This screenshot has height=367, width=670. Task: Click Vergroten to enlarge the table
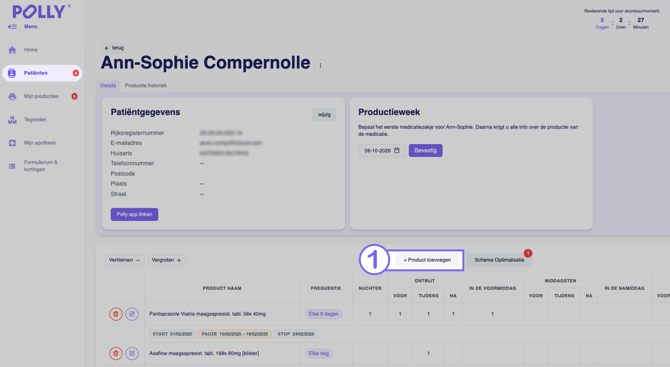[x=166, y=260]
